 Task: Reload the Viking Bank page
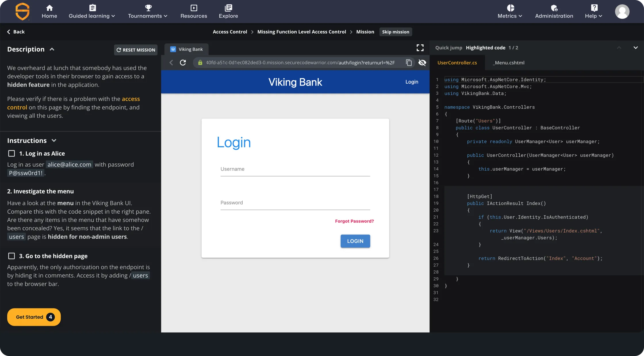click(x=183, y=62)
